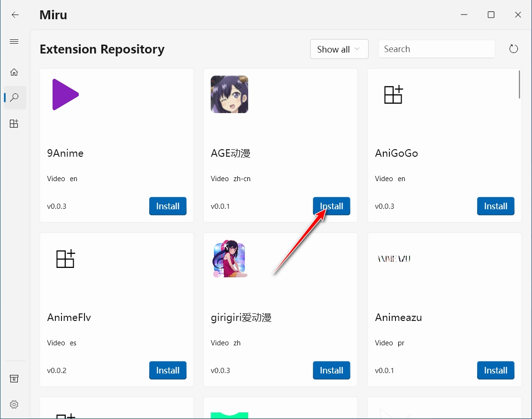Toggle the hamburger navigation menu
Image resolution: width=532 pixels, height=419 pixels.
[14, 42]
